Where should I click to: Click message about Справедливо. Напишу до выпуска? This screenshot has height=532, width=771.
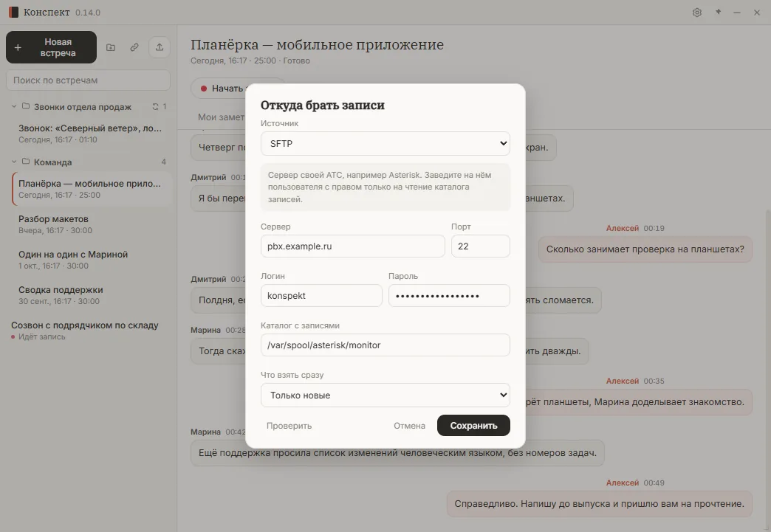coord(600,503)
